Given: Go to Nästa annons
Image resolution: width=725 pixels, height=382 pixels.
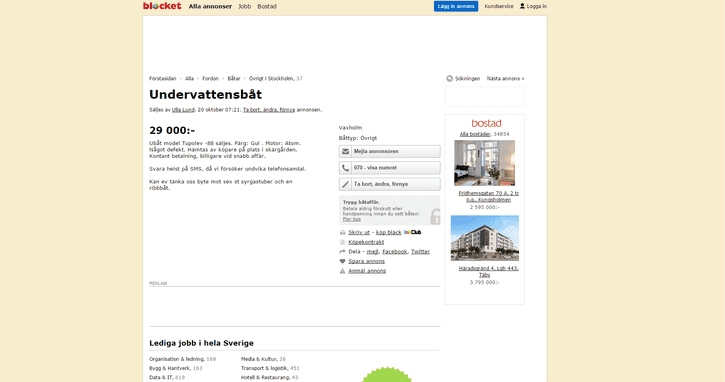Looking at the screenshot, I should (505, 79).
